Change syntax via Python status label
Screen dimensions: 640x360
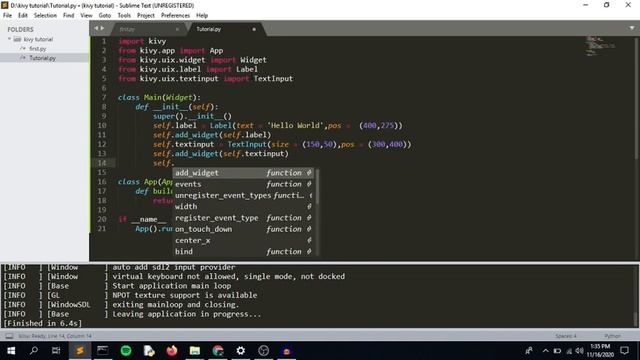click(612, 336)
